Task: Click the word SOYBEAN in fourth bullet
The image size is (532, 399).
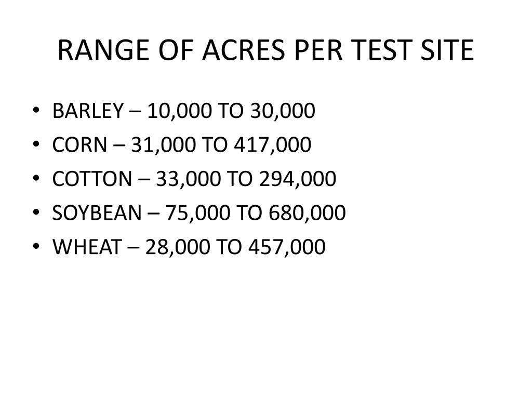Action: tap(97, 212)
